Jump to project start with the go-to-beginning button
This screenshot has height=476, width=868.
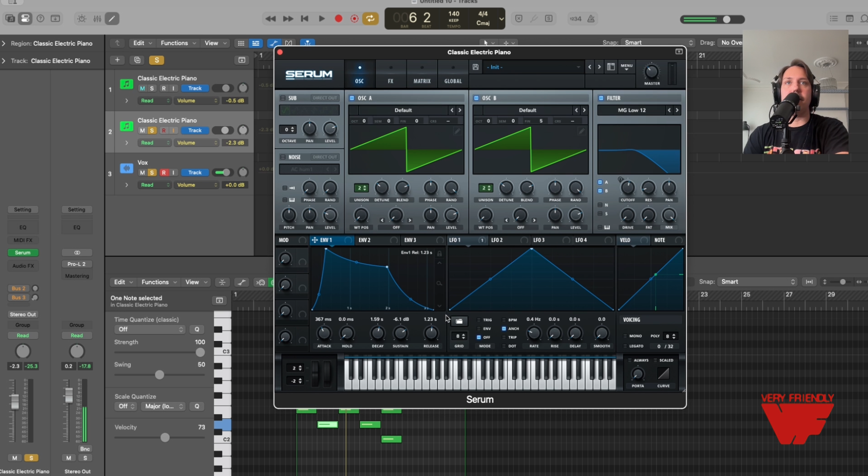coord(305,19)
